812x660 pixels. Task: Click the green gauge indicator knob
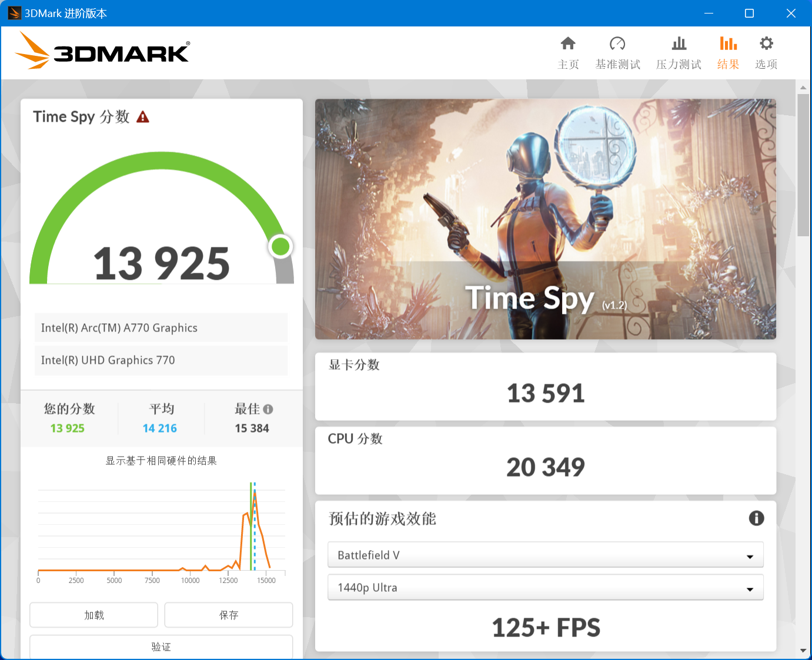coord(280,246)
